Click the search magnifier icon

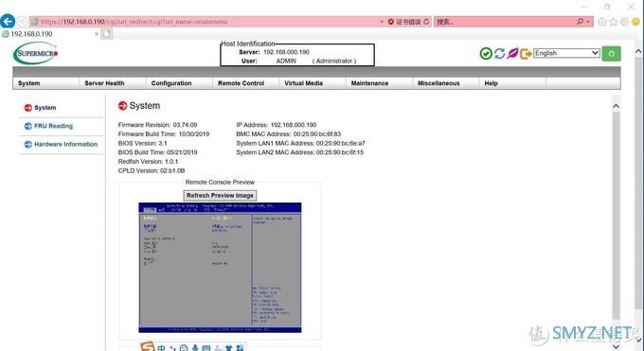(x=580, y=22)
